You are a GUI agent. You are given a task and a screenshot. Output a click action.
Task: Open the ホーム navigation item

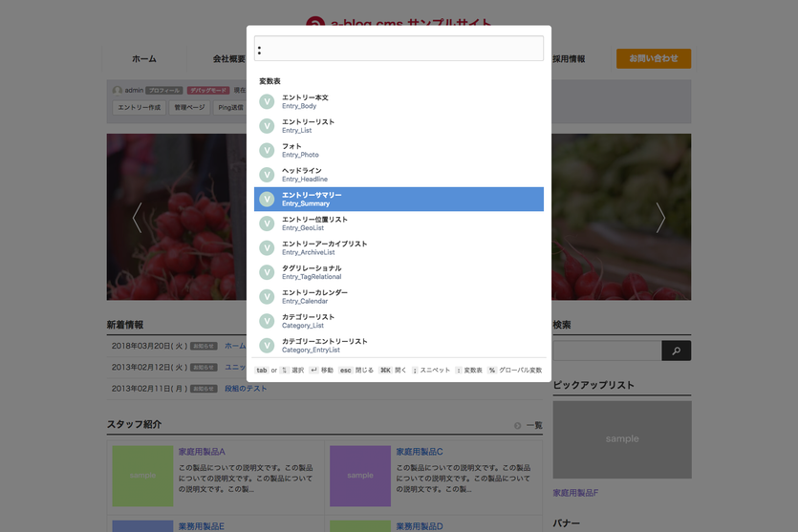pyautogui.click(x=144, y=59)
